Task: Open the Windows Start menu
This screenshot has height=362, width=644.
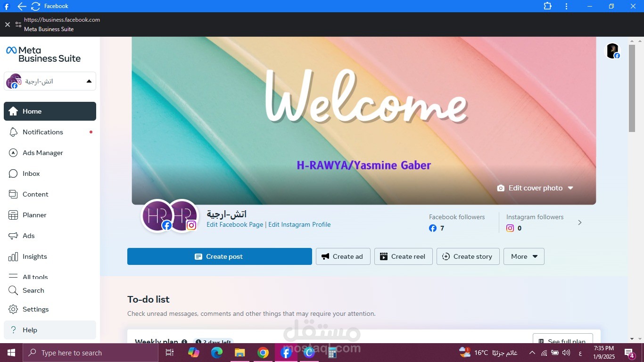Action: 11,353
